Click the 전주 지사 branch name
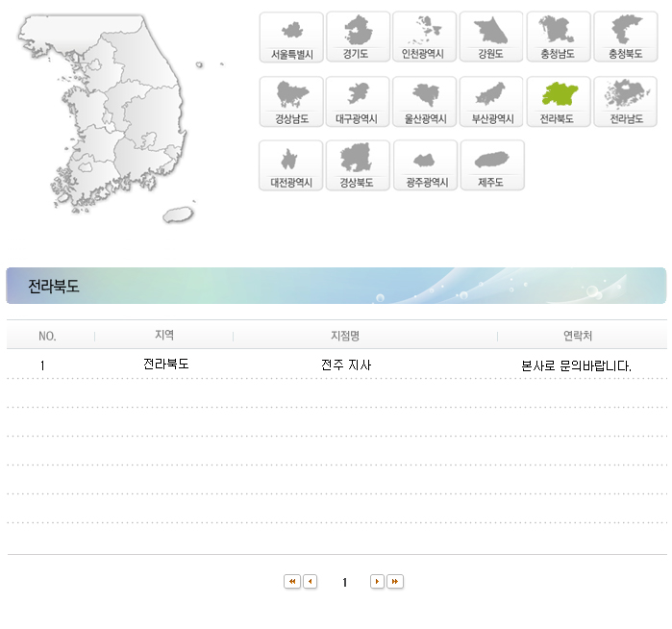 pos(346,365)
